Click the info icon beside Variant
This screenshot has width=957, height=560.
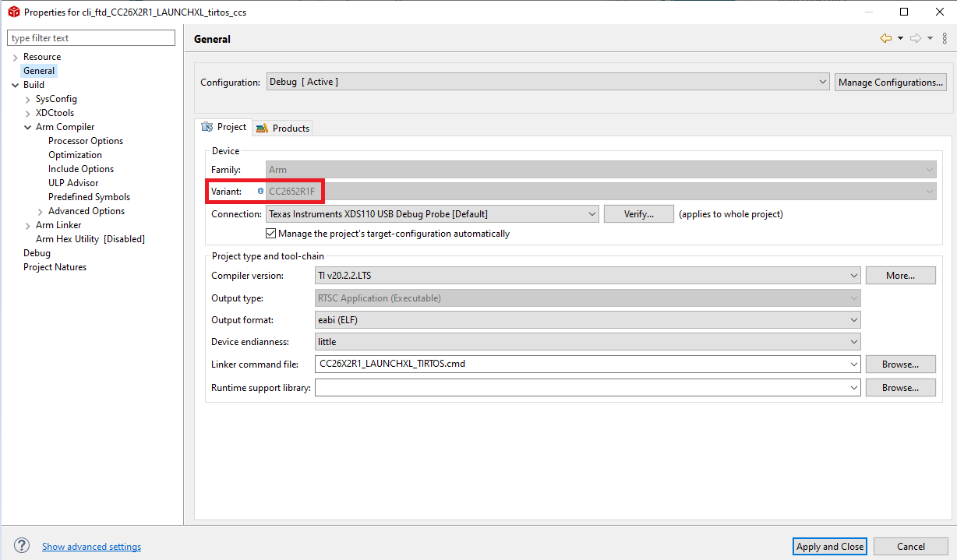(x=260, y=191)
